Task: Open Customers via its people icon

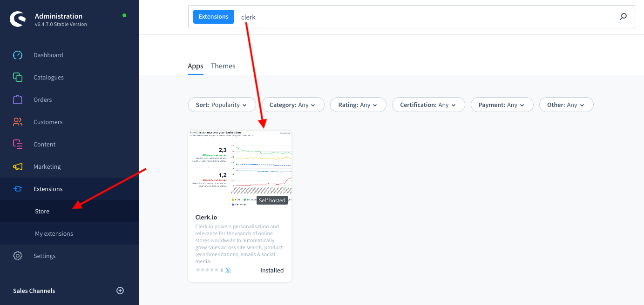Action: [x=18, y=122]
